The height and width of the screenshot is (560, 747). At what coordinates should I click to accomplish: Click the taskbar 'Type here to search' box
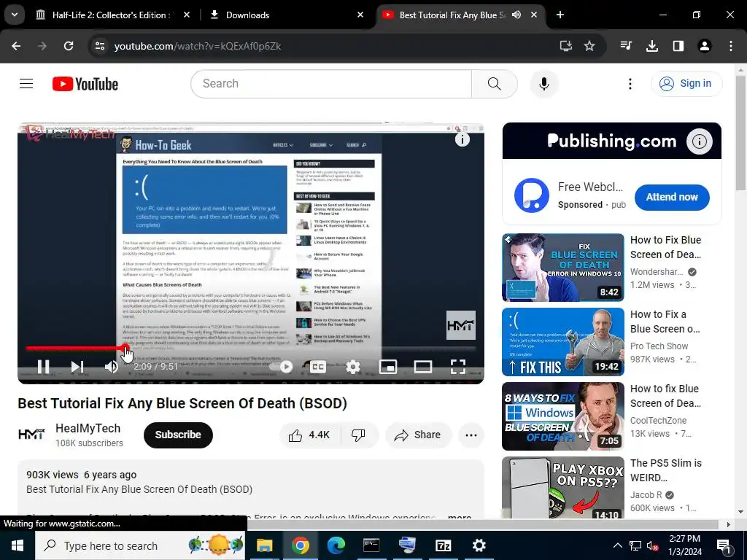pos(140,545)
